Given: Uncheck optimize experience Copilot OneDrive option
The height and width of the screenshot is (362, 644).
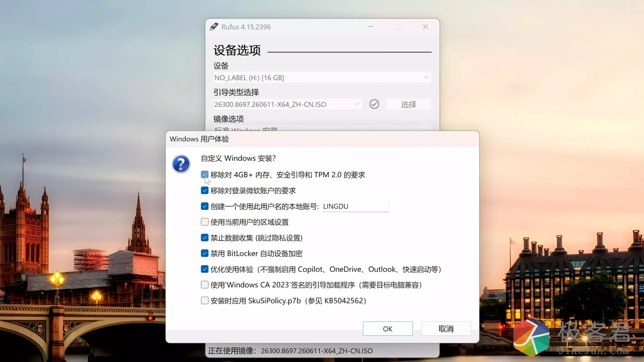Looking at the screenshot, I should [x=205, y=269].
